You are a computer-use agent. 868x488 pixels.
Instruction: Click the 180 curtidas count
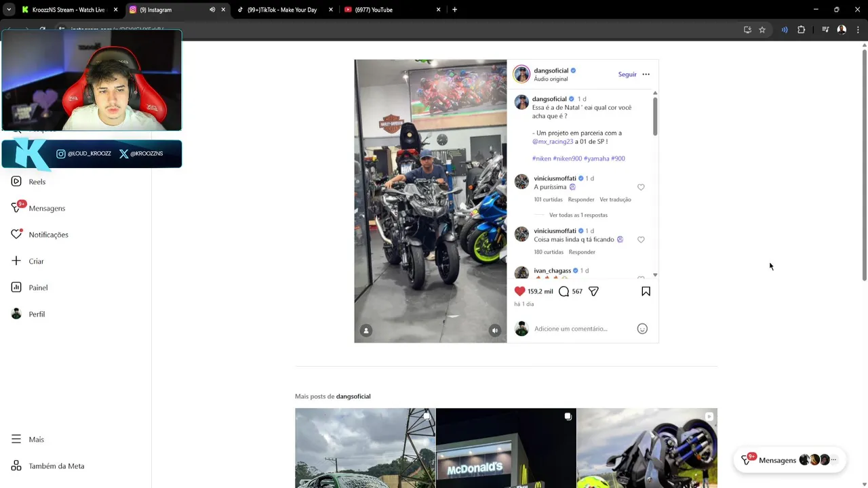(549, 252)
